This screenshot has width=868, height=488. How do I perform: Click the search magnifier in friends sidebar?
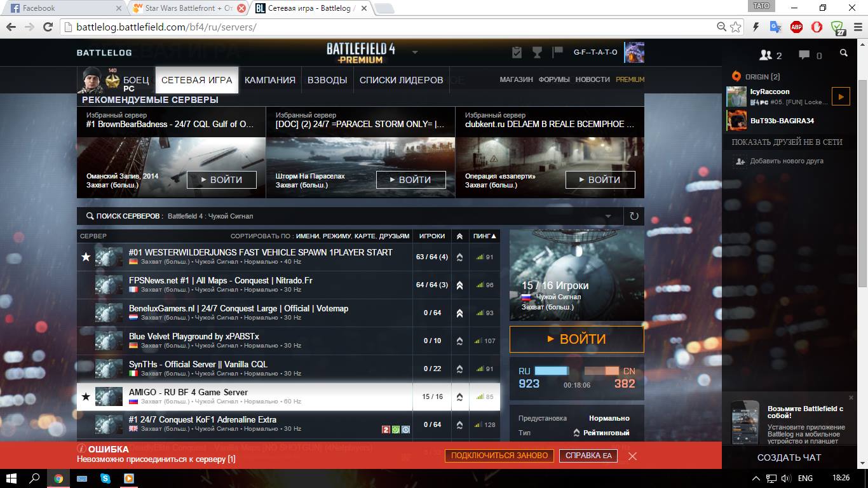[844, 53]
